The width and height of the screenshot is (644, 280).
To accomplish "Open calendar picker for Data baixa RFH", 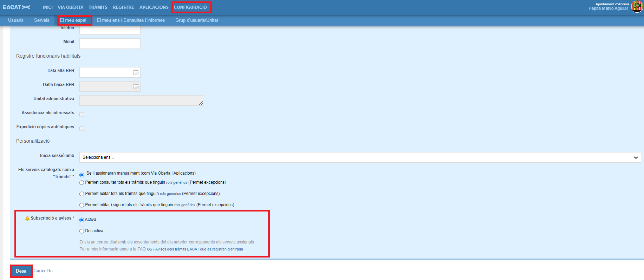I will pos(136,86).
